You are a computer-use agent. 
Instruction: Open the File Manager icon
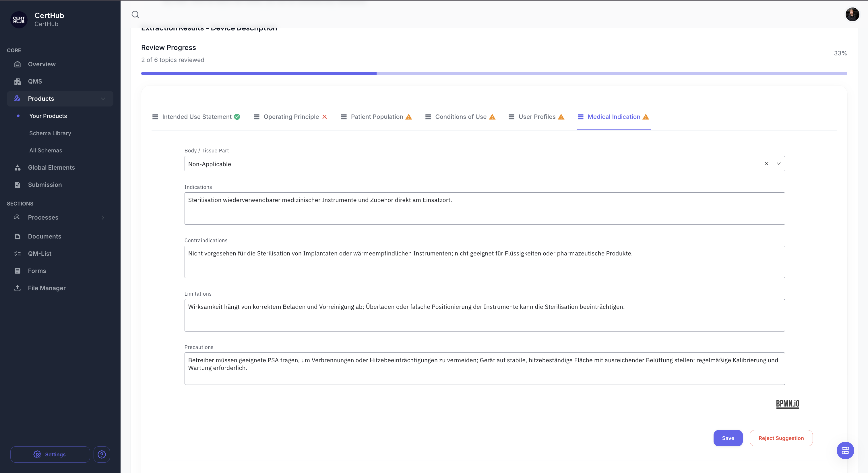coord(17,288)
